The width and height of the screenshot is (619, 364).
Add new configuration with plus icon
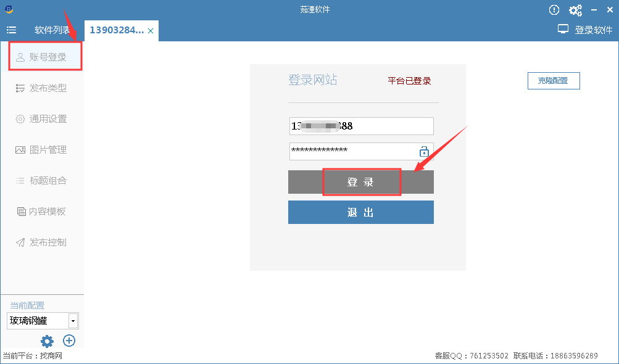[69, 341]
